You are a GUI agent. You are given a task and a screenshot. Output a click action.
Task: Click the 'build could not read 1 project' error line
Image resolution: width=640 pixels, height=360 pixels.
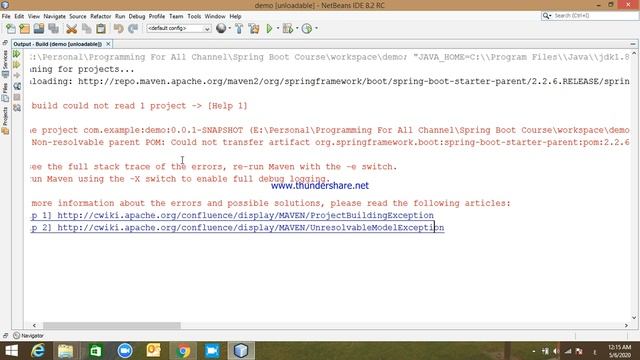pos(139,106)
